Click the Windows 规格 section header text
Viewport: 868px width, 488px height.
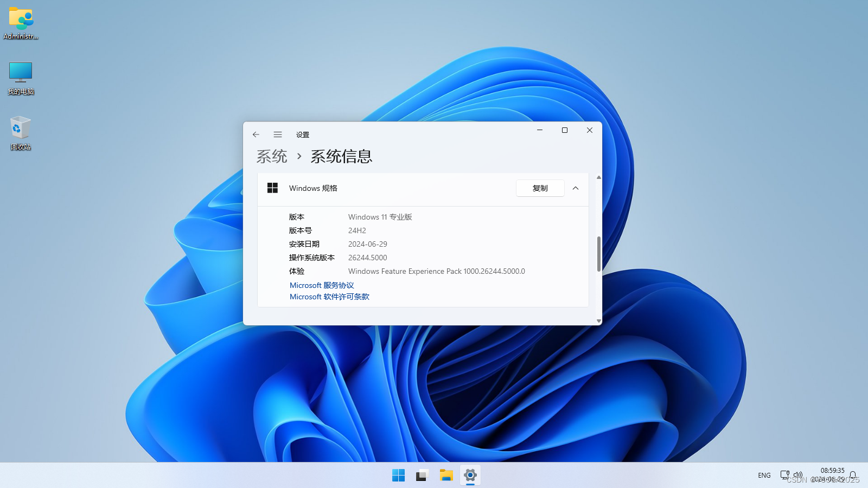click(x=313, y=188)
